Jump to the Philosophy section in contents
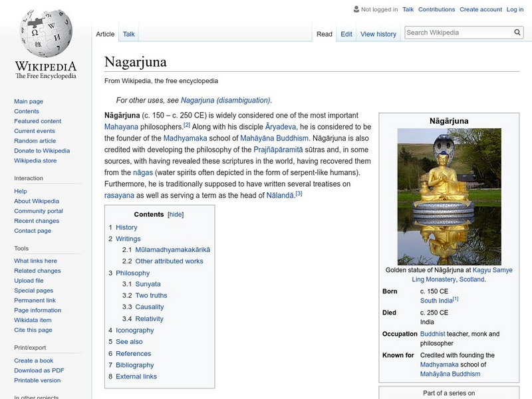This screenshot has height=399, width=532. [132, 273]
